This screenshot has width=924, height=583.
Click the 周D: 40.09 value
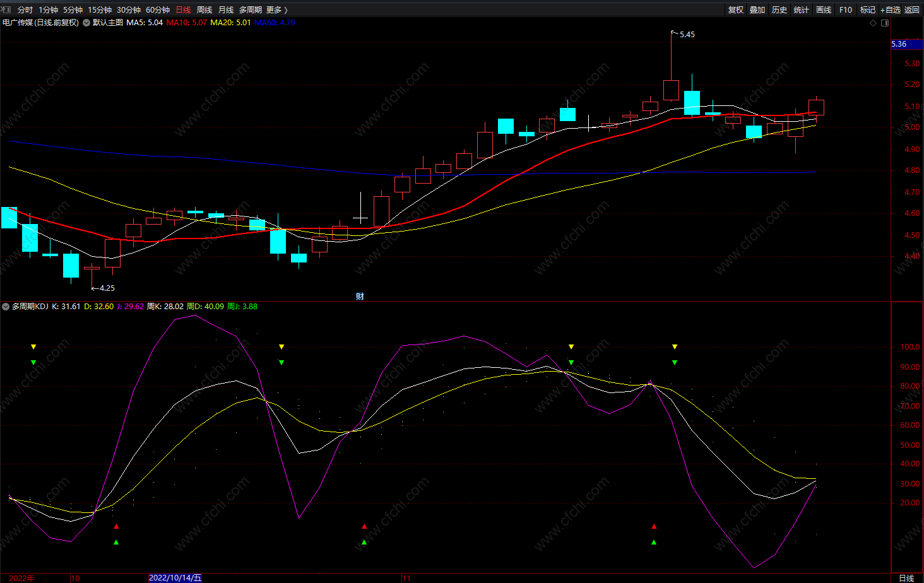pyautogui.click(x=205, y=307)
